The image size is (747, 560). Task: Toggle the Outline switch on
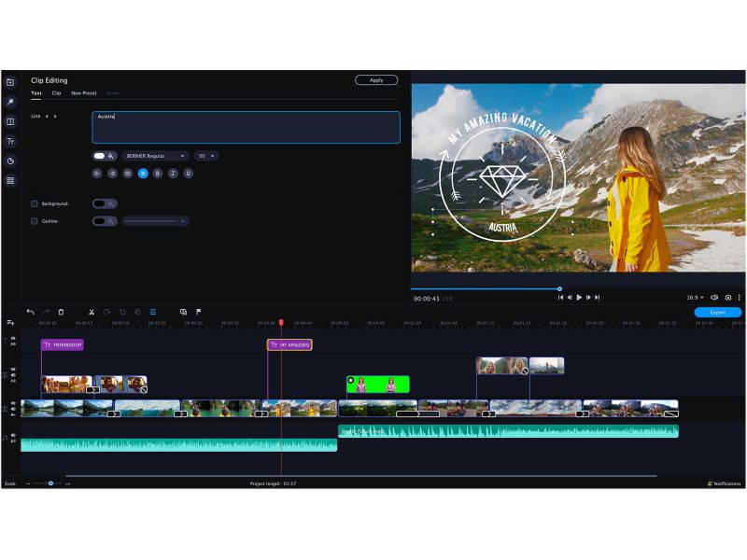pos(104,220)
